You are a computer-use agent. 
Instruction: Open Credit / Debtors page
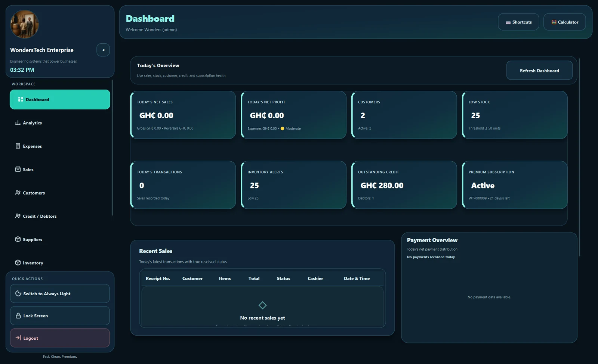[60, 216]
